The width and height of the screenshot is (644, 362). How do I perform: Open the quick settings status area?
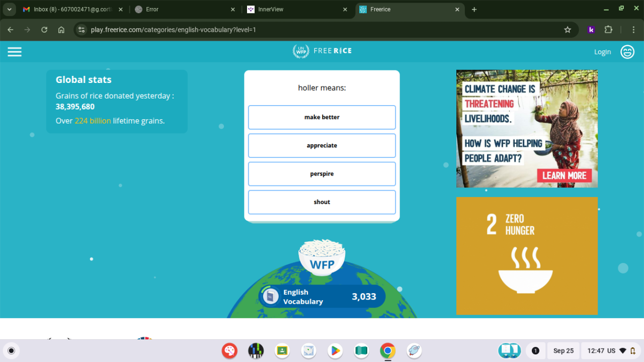[x=612, y=350]
